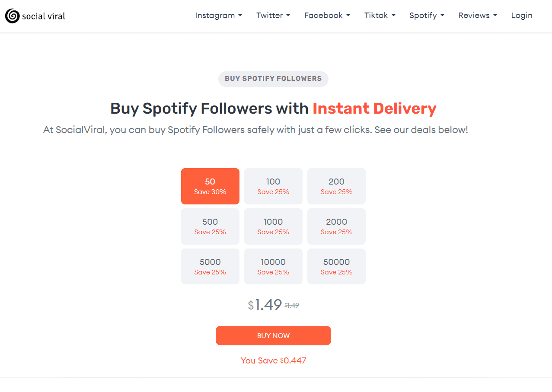Screen dimensions: 552x392
Task: Click the Buy Spotify Followers badge
Action: pyautogui.click(x=273, y=79)
